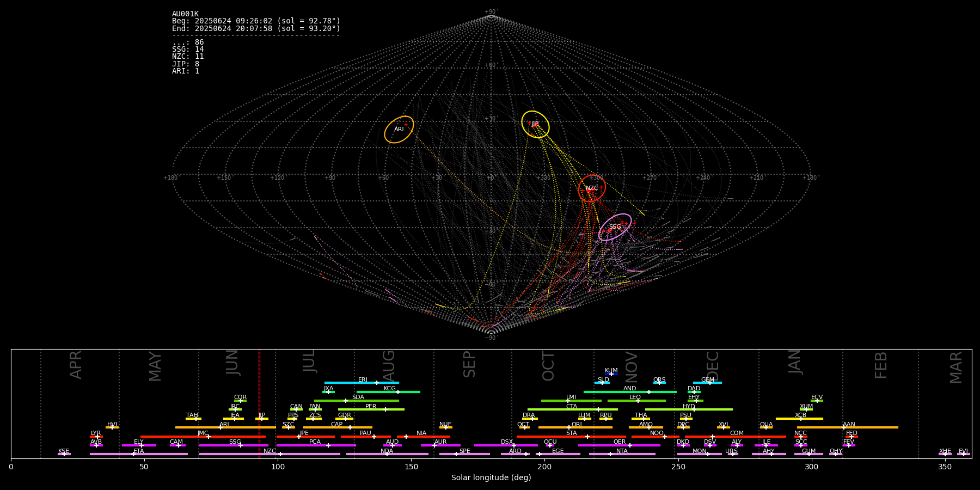Click the 'JIP: 8' legend count line
The width and height of the screenshot is (980, 490).
[186, 64]
